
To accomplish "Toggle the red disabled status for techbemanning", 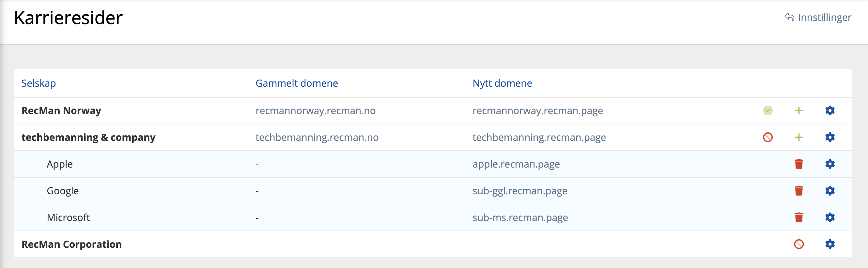I will pos(767,137).
